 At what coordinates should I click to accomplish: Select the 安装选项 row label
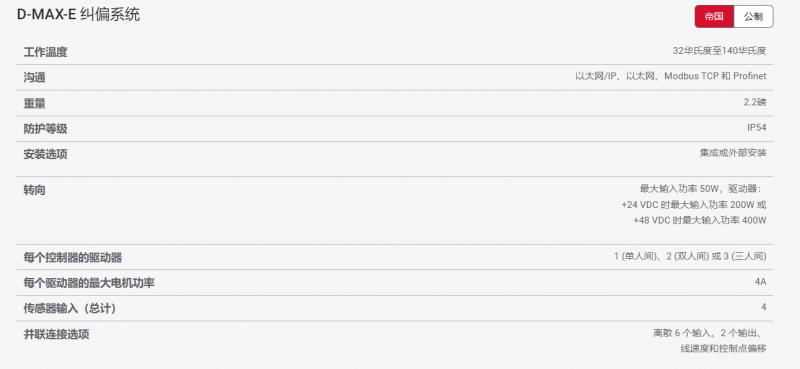click(45, 154)
